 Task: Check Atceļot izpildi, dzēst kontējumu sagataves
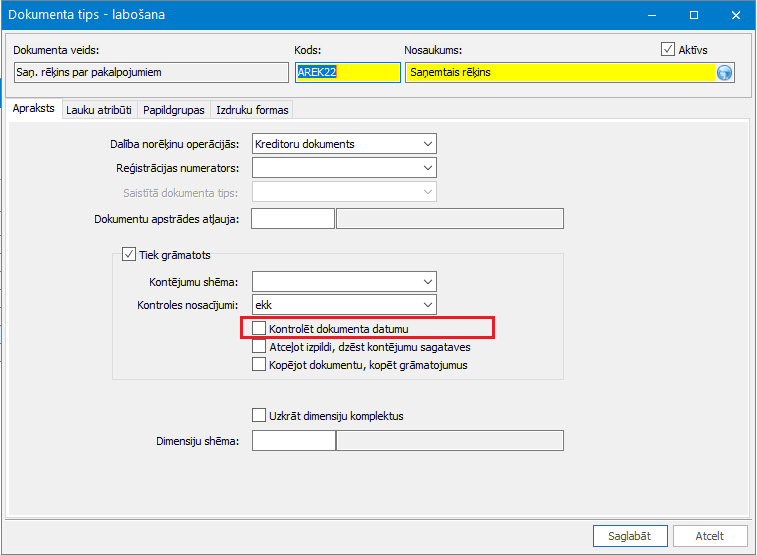click(260, 347)
